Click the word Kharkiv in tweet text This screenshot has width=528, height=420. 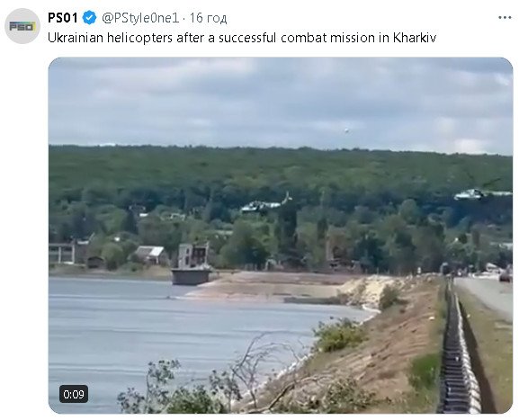click(414, 38)
